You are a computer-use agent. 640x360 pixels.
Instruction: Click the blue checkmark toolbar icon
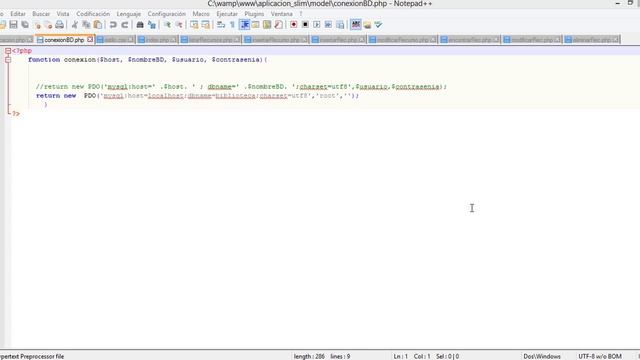(x=379, y=25)
